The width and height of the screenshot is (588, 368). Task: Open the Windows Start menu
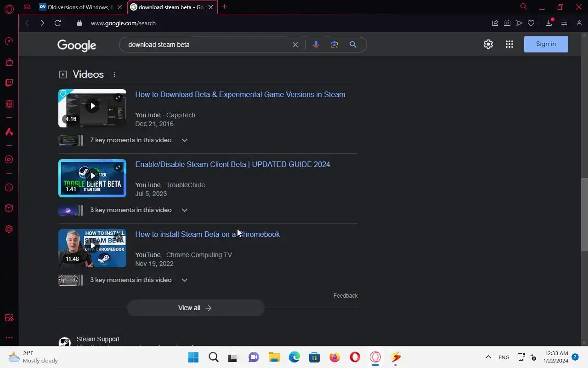coord(193,357)
